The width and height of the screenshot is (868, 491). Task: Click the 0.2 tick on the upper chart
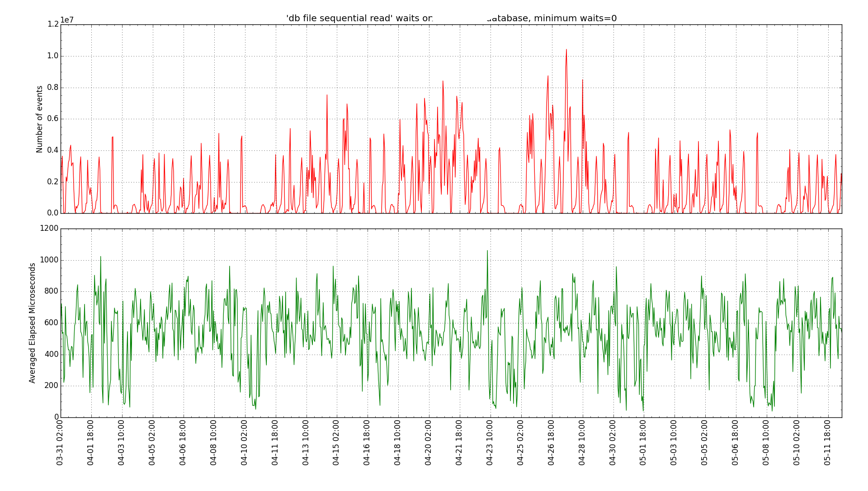pos(53,182)
